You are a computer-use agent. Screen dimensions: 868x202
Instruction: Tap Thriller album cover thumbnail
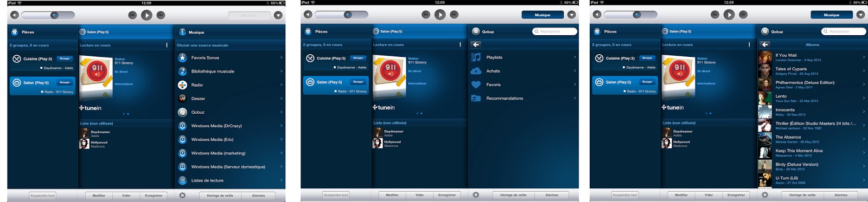[x=765, y=126]
